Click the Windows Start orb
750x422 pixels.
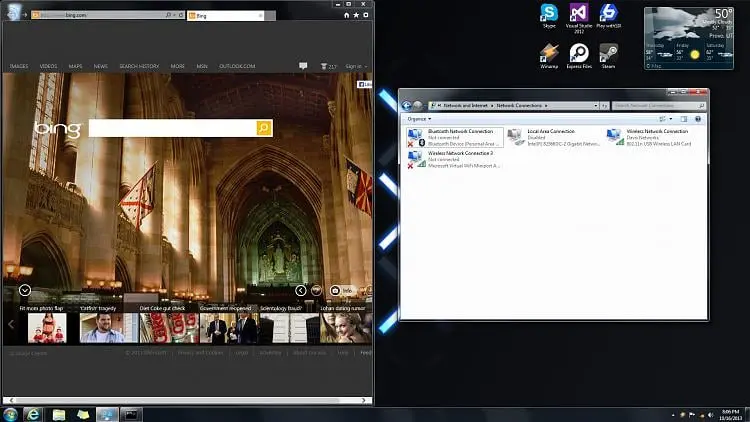[10, 414]
